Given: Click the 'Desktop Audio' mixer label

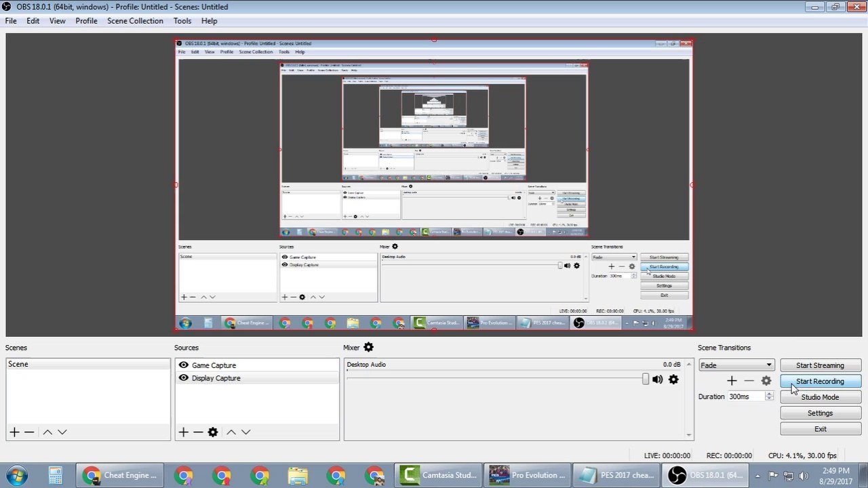Looking at the screenshot, I should [366, 365].
